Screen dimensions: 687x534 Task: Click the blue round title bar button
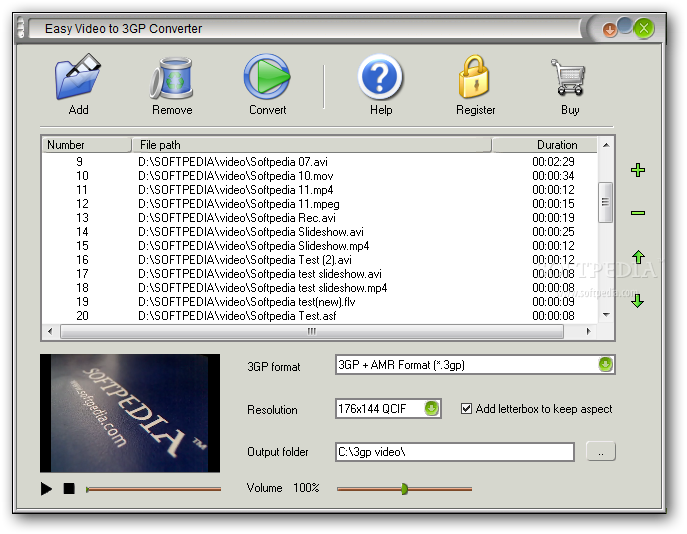tap(625, 25)
